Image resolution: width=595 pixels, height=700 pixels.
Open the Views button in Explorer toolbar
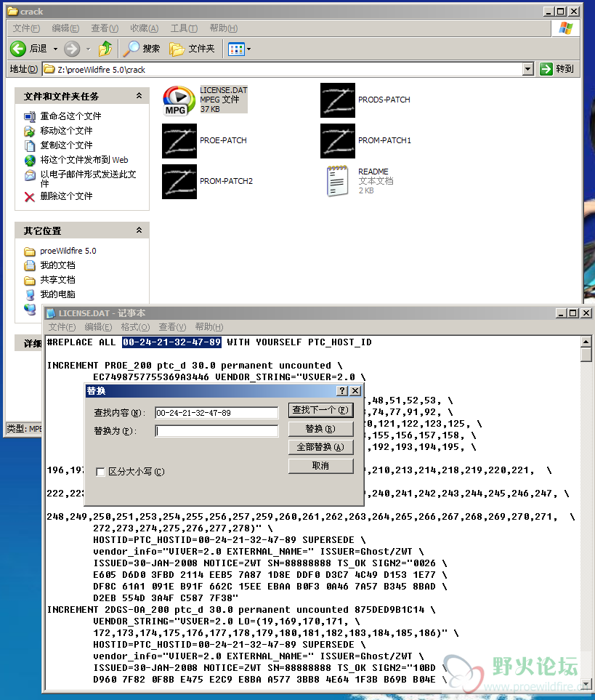[236, 49]
